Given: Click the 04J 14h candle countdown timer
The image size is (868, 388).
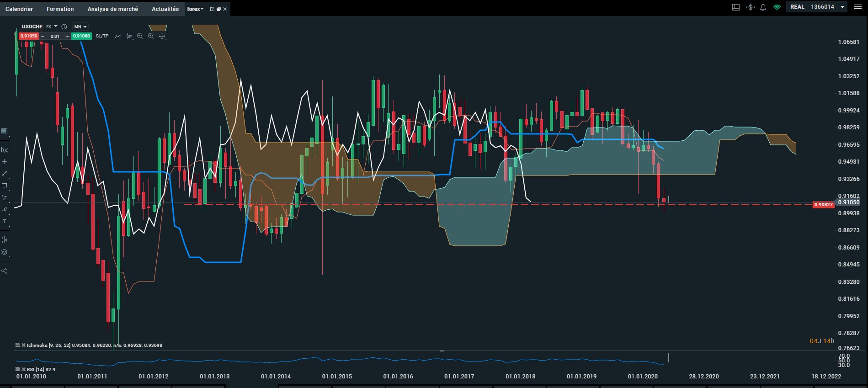Looking at the screenshot, I should click(822, 341).
